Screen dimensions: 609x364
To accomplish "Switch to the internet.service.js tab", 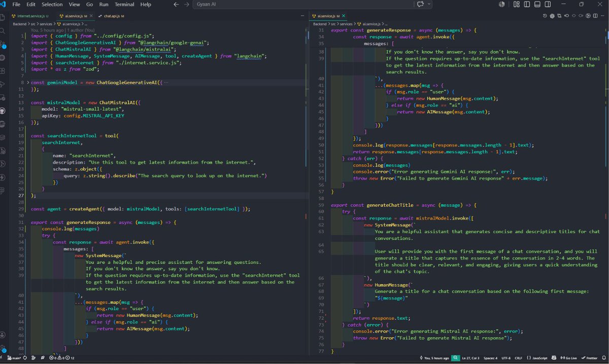I will pyautogui.click(x=31, y=16).
